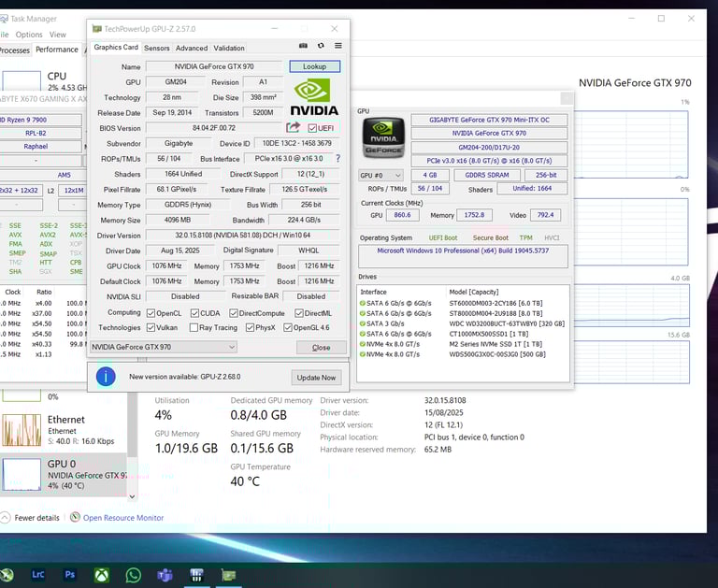Toggle the CUDA checkbox
This screenshot has width=718, height=588.
click(194, 313)
